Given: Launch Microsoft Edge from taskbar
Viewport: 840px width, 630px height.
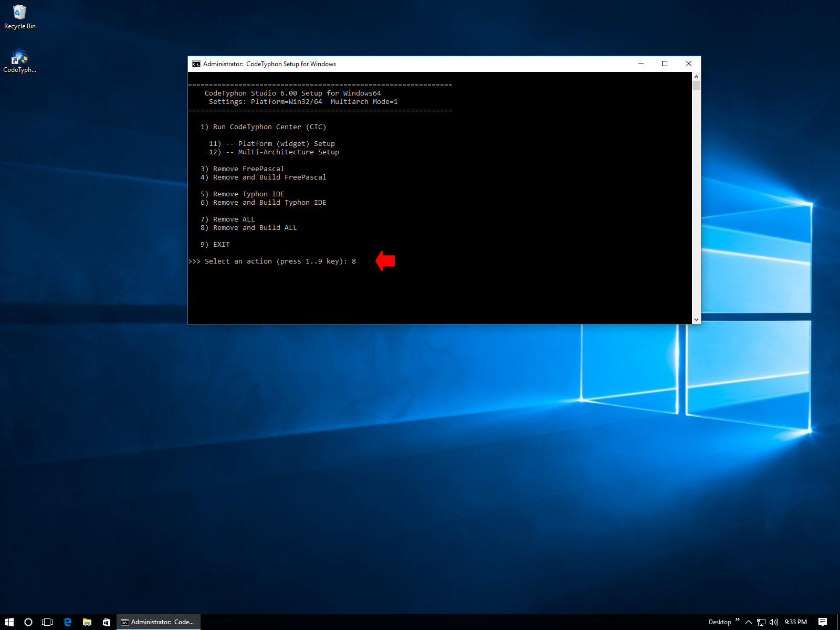Looking at the screenshot, I should pyautogui.click(x=67, y=622).
